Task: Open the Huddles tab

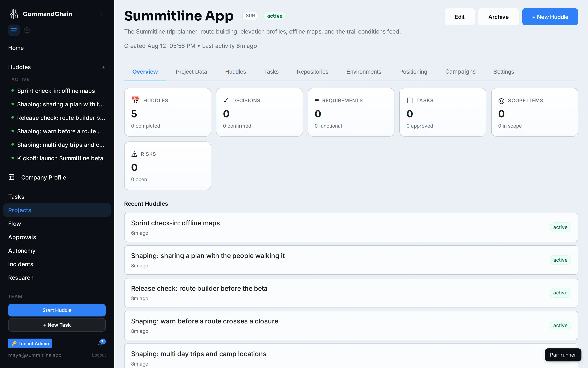Action: click(x=235, y=72)
